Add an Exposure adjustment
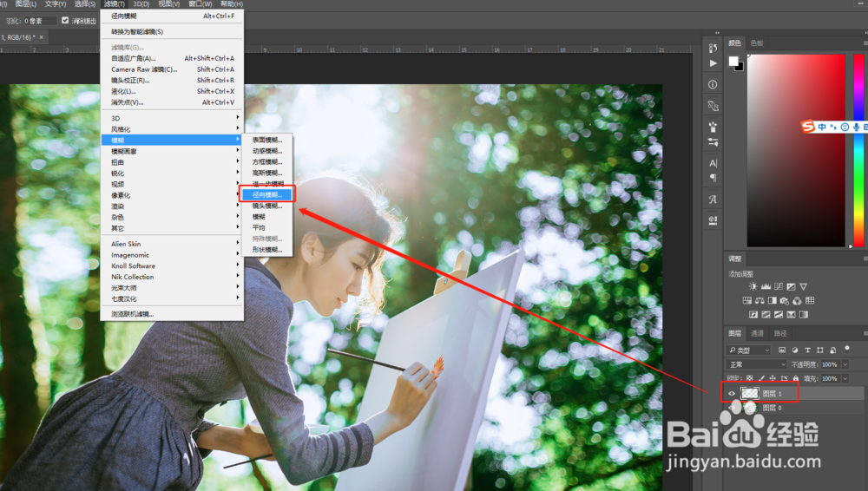 (x=791, y=287)
